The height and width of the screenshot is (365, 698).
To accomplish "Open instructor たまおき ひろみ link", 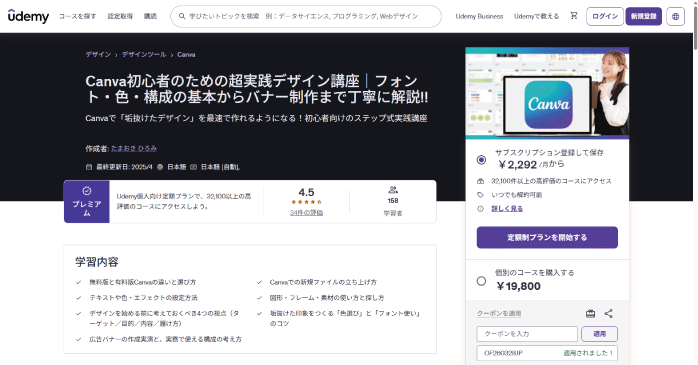I will 134,148.
